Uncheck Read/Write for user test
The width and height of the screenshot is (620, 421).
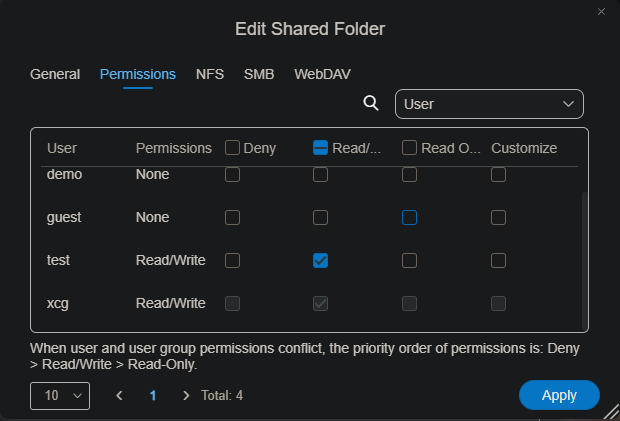(x=321, y=260)
